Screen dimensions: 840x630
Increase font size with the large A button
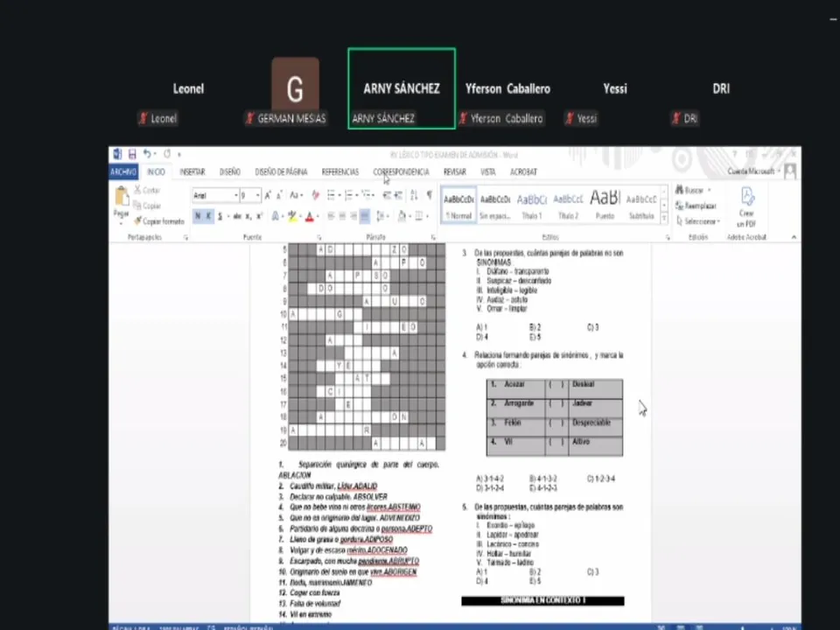(268, 195)
